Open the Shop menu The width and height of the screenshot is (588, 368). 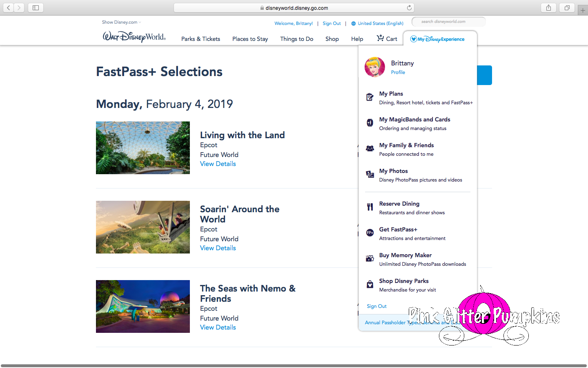pos(332,39)
